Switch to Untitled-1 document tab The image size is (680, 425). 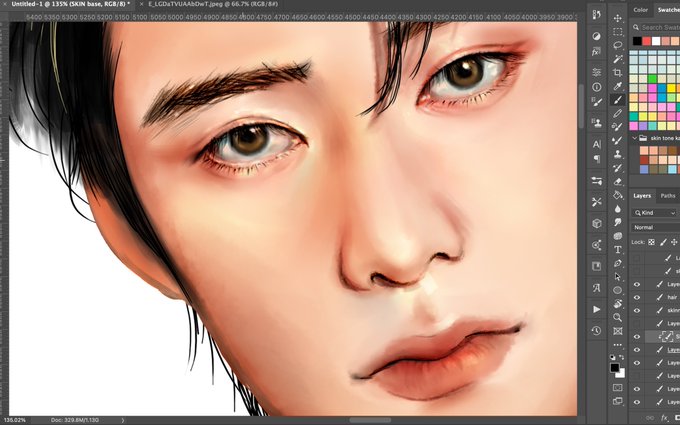70,4
